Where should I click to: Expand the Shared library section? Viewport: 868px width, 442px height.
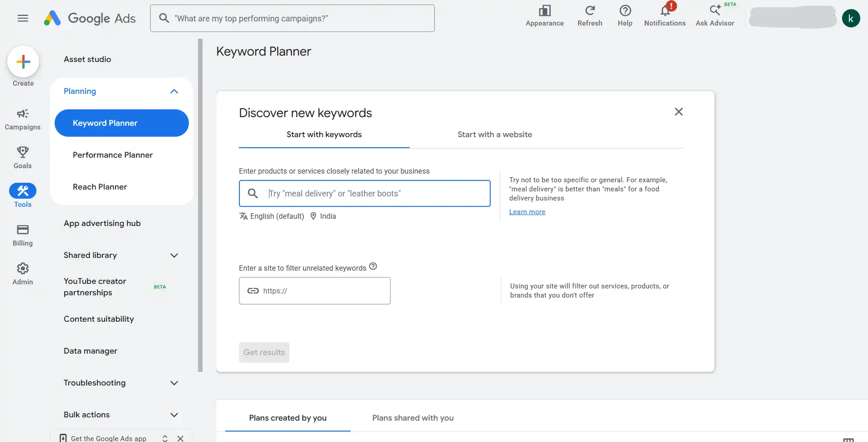point(174,255)
